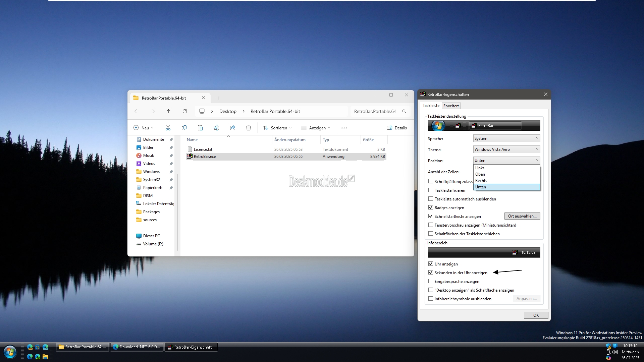Screen dimensions: 644x362
Task: Open more options ellipsis in Explorer
Action: (x=344, y=128)
